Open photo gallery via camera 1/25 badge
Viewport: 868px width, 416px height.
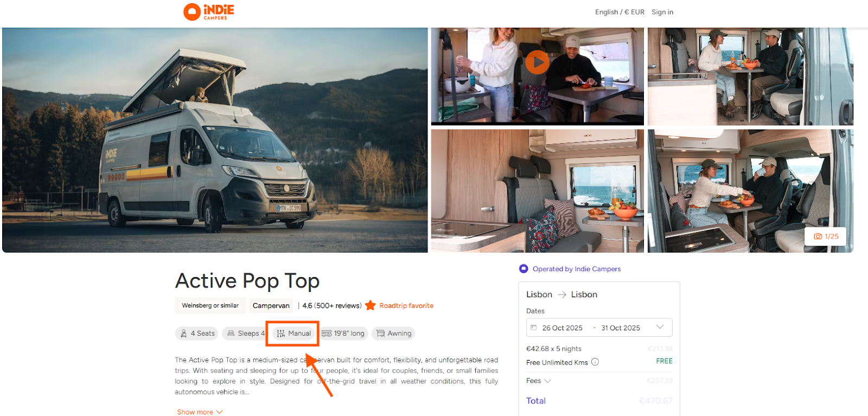pyautogui.click(x=826, y=236)
